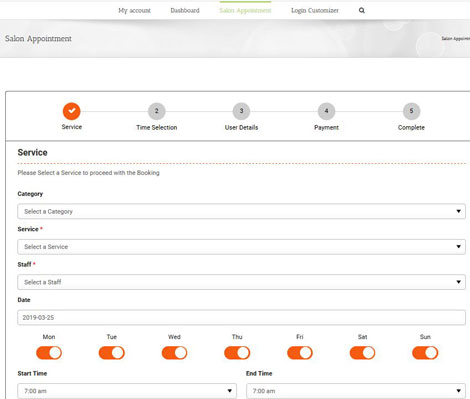Click the User Details step label

pos(241,127)
